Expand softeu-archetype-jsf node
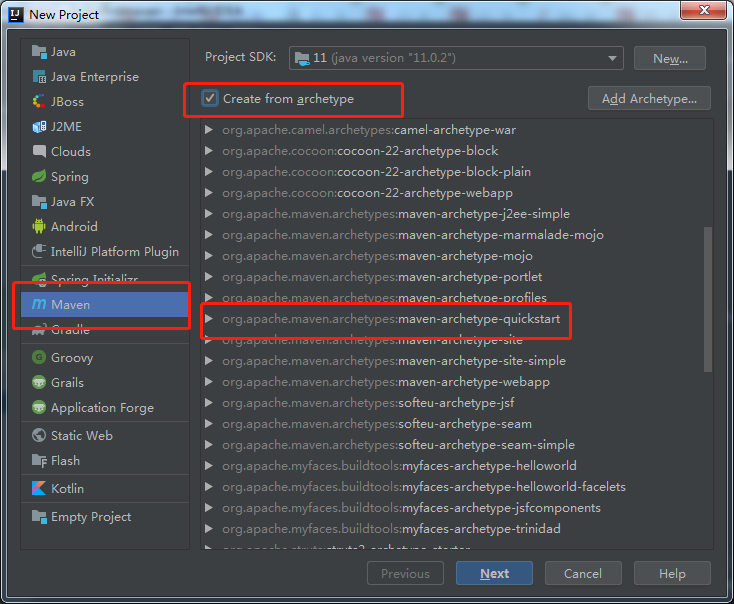The image size is (734, 604). point(209,403)
